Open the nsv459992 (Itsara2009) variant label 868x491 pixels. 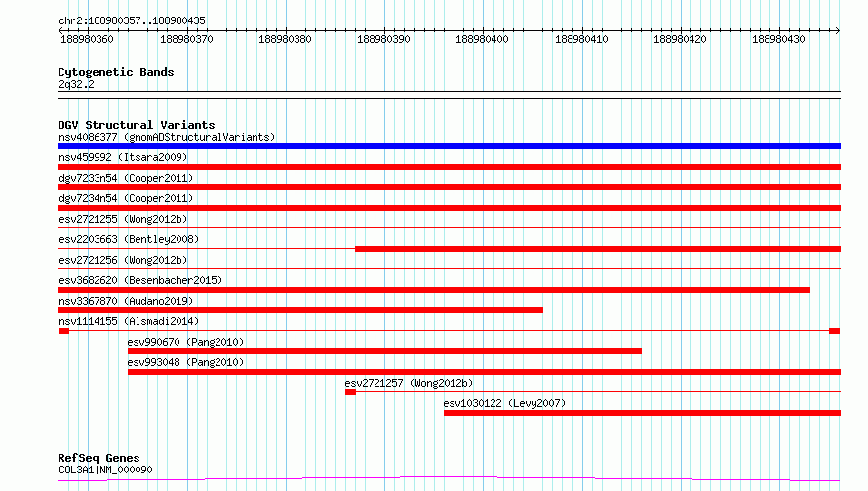123,157
